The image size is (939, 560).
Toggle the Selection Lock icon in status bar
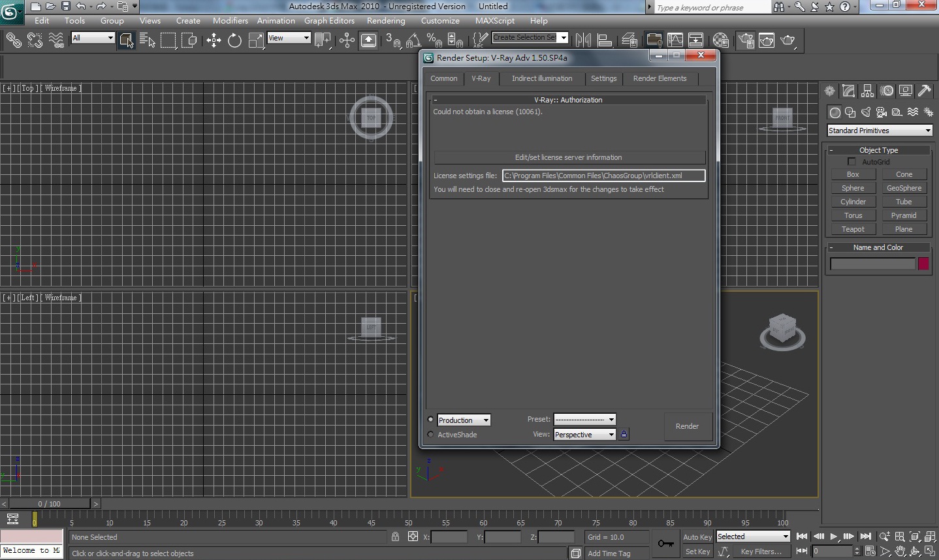(395, 537)
